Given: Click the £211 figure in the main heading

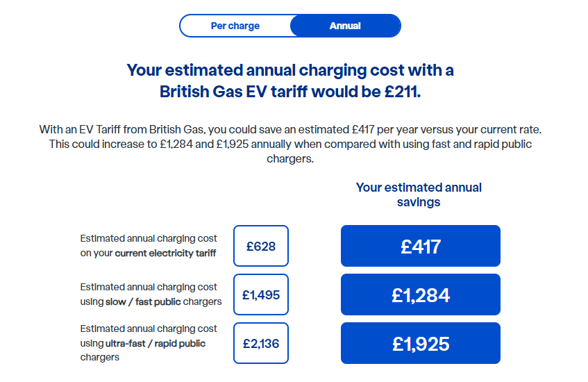Looking at the screenshot, I should tap(403, 92).
